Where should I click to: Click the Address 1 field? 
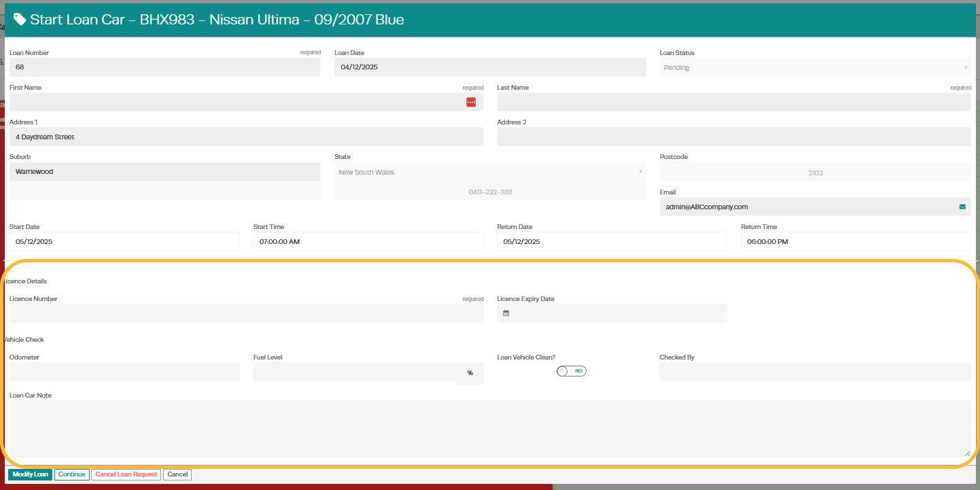(246, 137)
